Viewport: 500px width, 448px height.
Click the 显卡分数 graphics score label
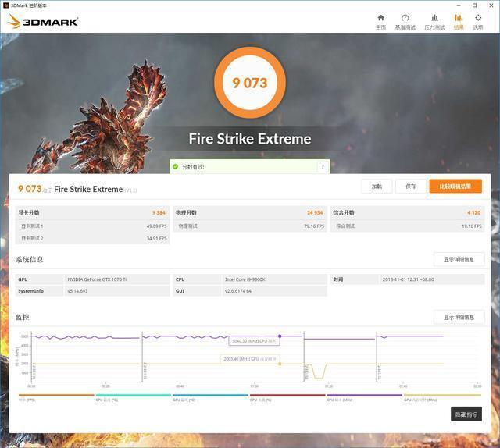coord(29,212)
